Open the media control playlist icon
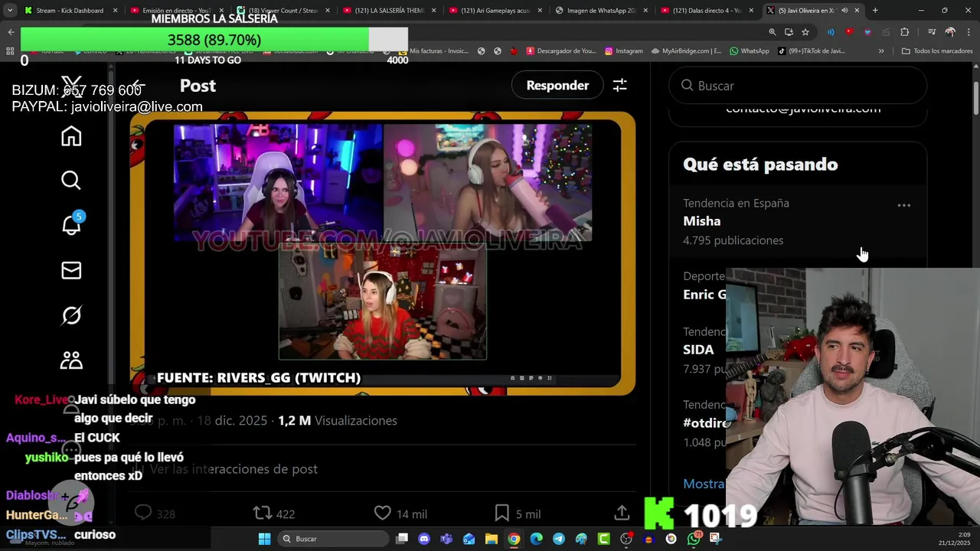The image size is (980, 551). (932, 32)
